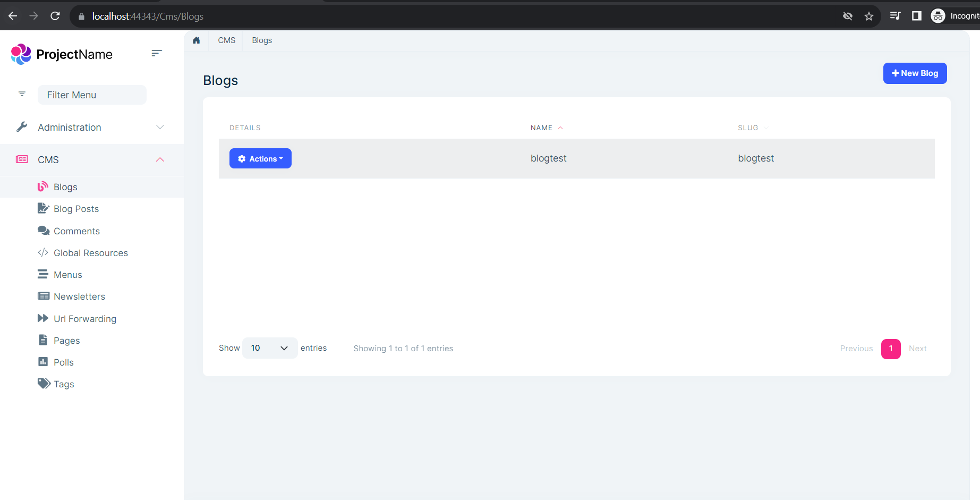Go to home via breadcrumb house icon
980x500 pixels.
coord(197,40)
